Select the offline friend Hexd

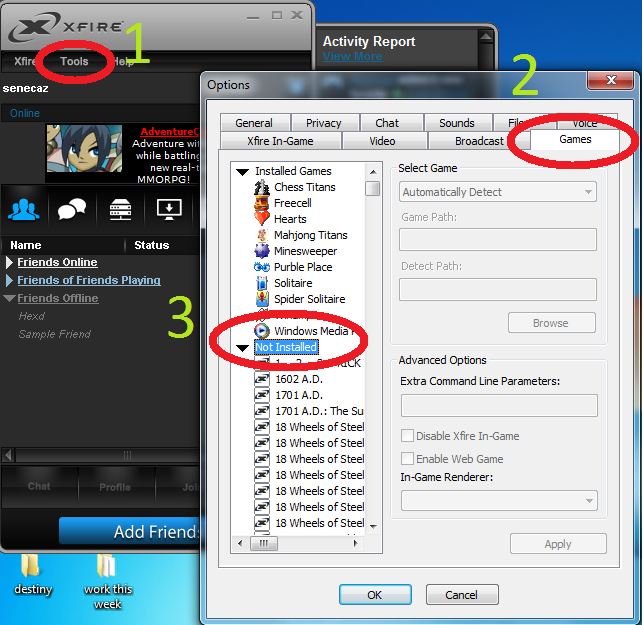point(32,316)
